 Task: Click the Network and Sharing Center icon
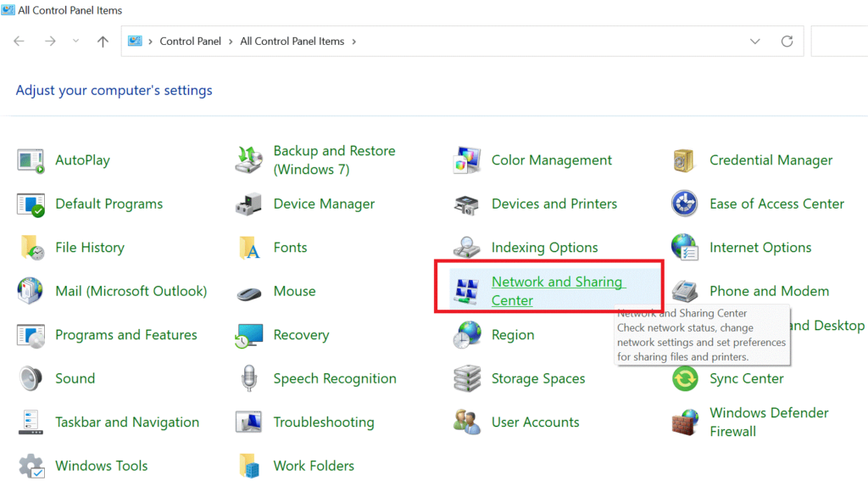tap(466, 292)
